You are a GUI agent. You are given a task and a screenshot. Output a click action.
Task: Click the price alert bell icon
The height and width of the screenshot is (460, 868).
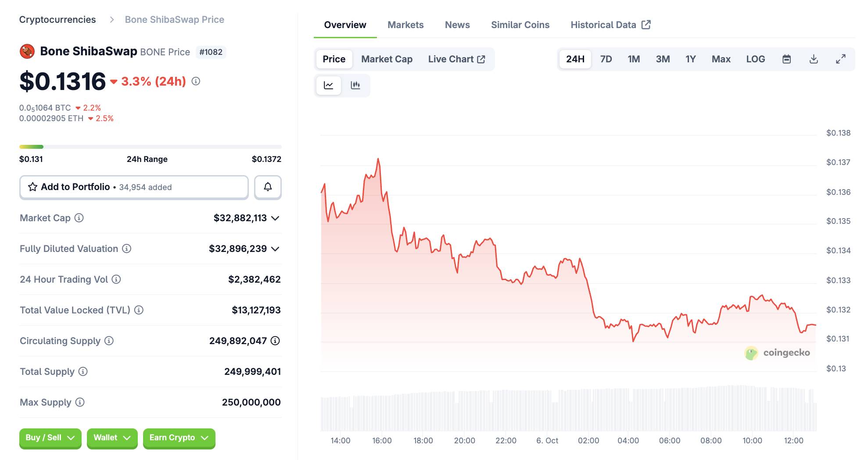(268, 187)
